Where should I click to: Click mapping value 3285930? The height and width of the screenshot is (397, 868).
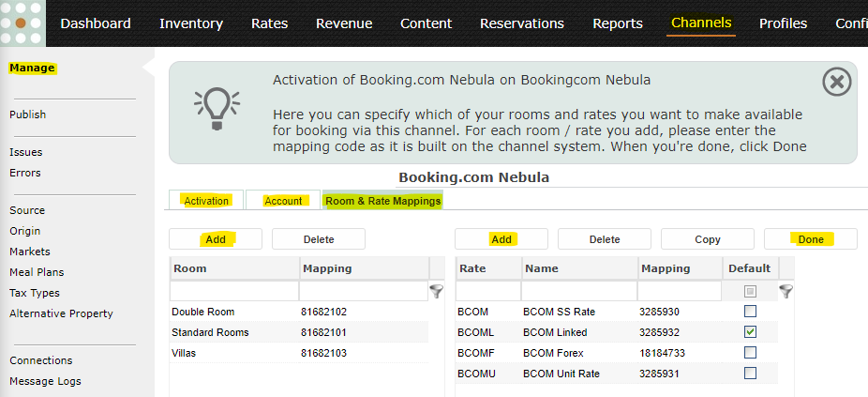click(x=659, y=312)
